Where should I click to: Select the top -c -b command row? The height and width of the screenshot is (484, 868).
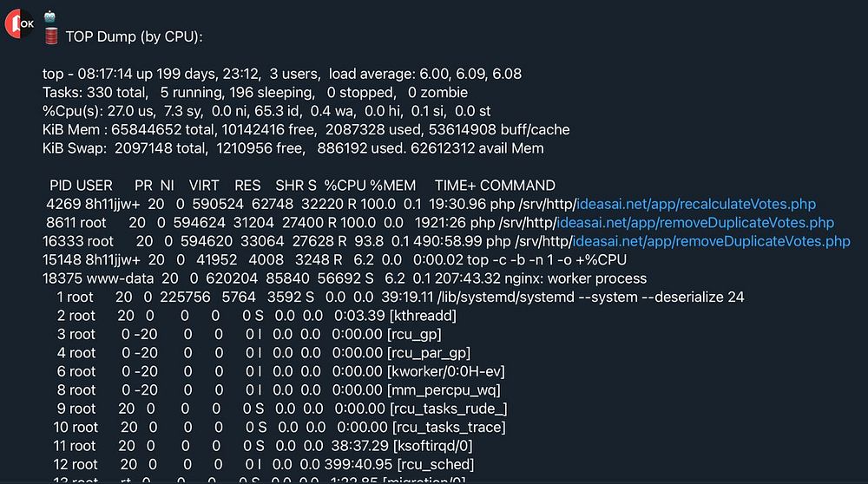[334, 260]
